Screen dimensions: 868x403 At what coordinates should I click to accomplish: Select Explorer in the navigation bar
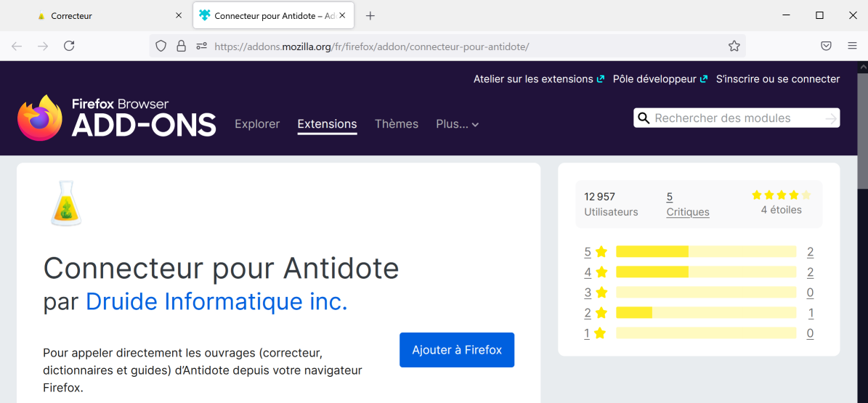(x=257, y=124)
